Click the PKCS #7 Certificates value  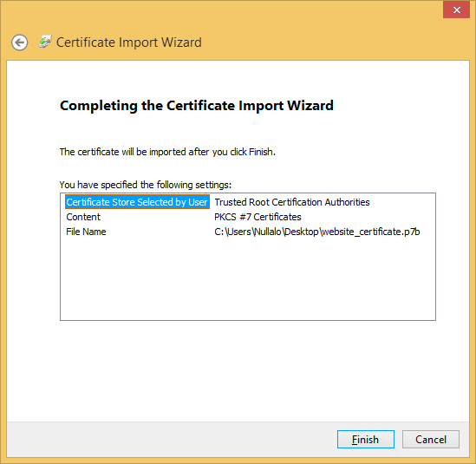(258, 217)
